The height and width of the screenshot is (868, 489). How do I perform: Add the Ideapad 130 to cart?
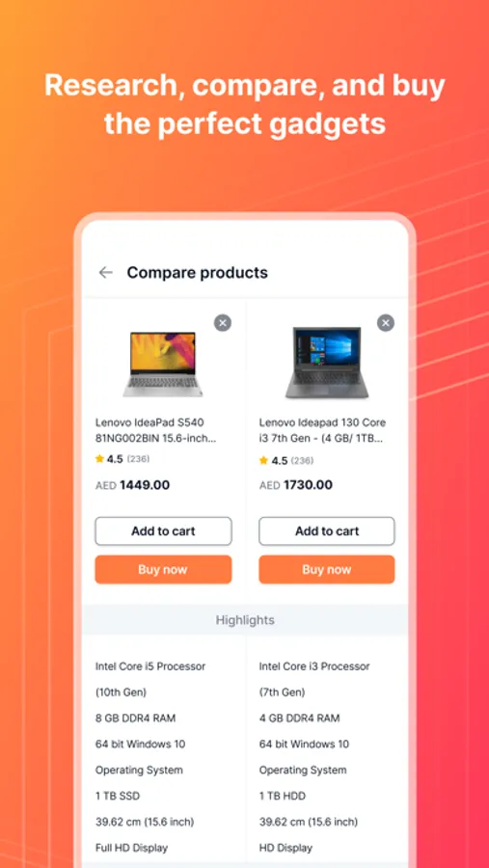coord(327,531)
